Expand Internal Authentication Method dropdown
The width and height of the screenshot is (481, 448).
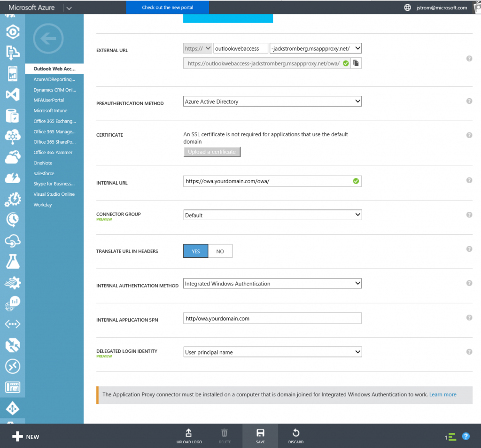[272, 284]
